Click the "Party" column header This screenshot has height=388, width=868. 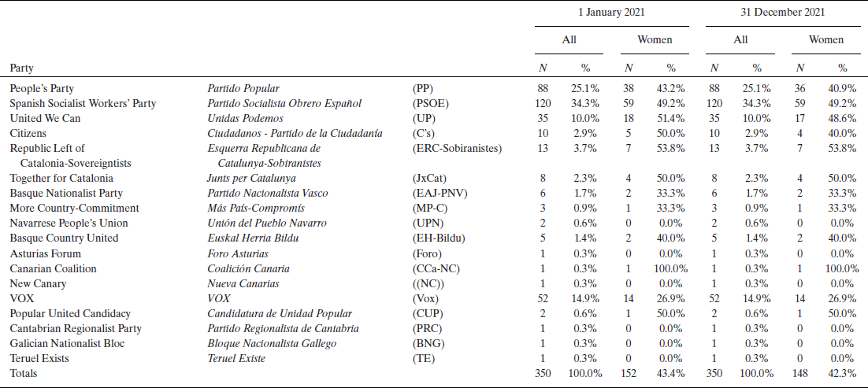pos(21,68)
